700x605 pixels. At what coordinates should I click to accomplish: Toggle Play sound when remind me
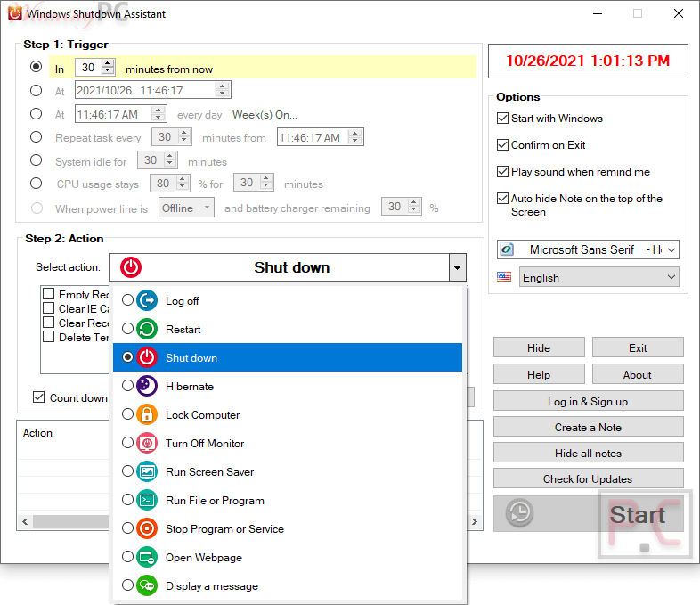(x=502, y=171)
